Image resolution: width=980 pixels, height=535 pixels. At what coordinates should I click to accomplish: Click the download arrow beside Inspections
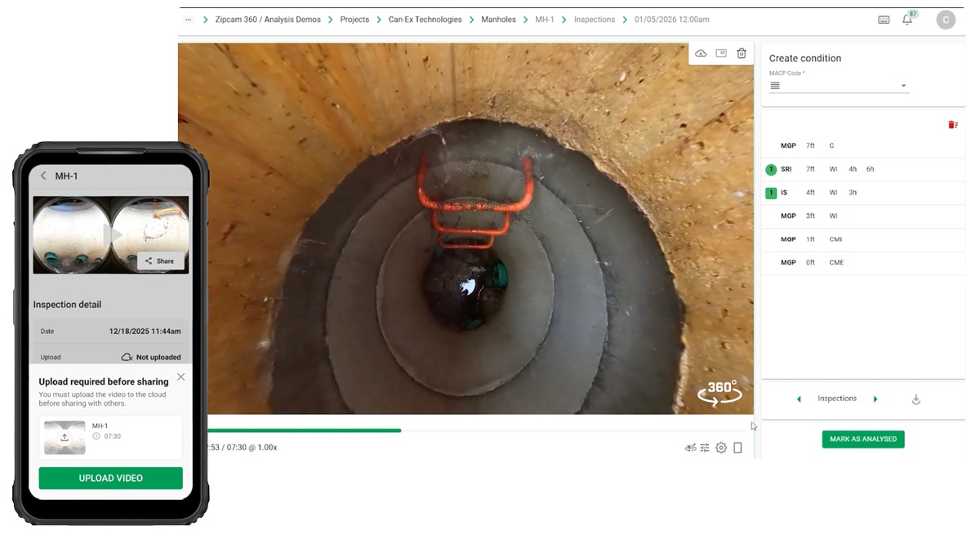coord(915,399)
